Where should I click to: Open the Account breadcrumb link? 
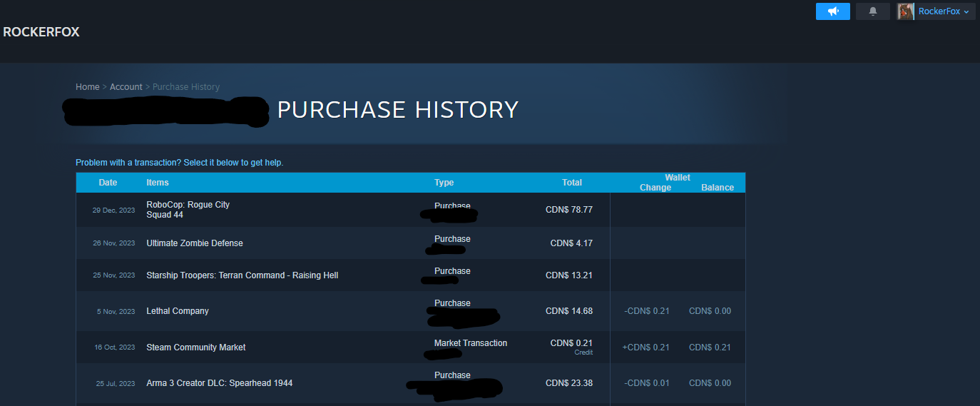click(x=126, y=87)
